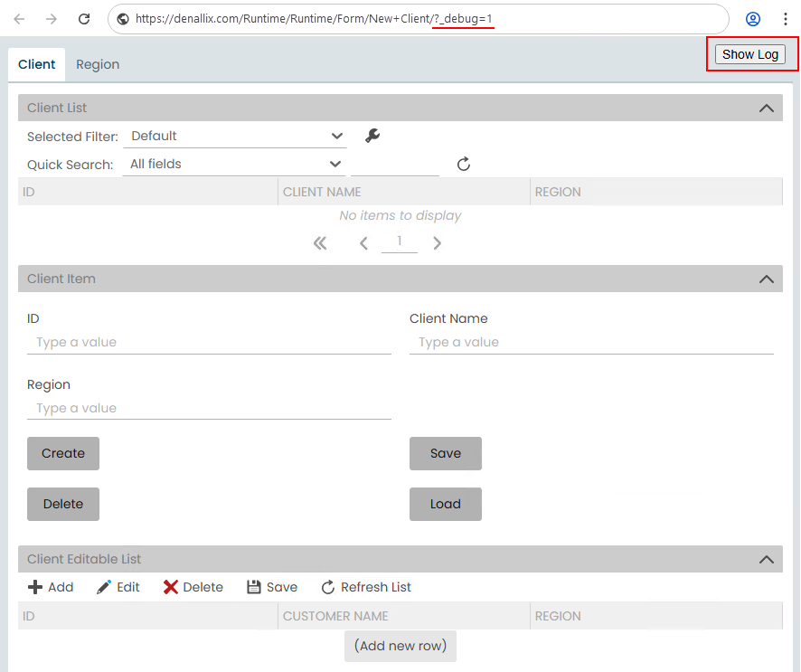
Task: Reload the page with the browser refresh icon
Action: (x=84, y=19)
